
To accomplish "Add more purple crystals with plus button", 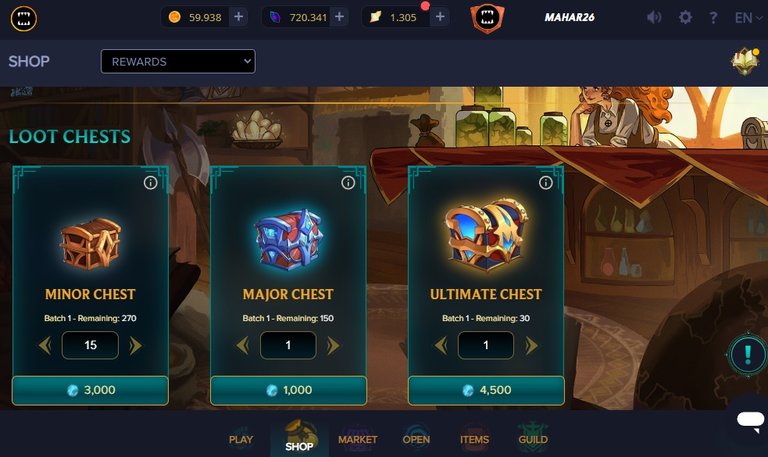I will click(x=339, y=17).
